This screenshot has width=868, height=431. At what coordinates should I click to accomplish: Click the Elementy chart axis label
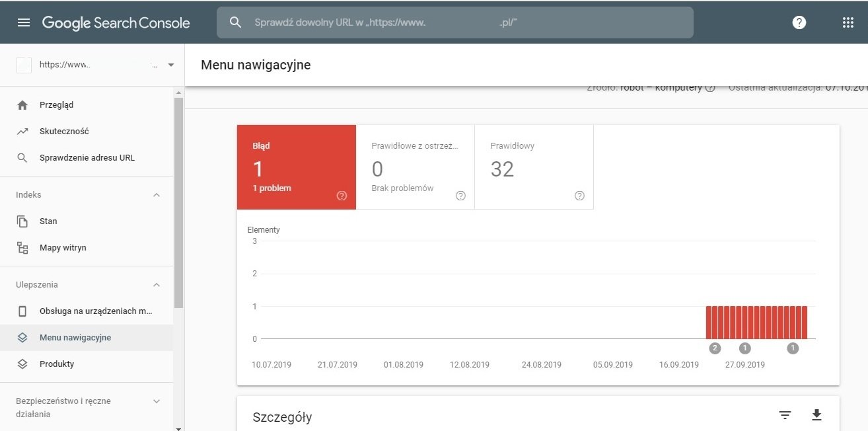click(x=264, y=230)
